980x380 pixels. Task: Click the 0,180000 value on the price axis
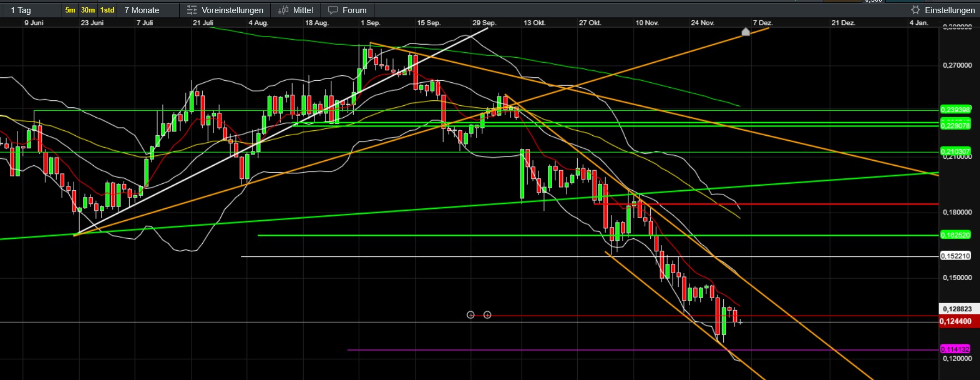click(957, 212)
